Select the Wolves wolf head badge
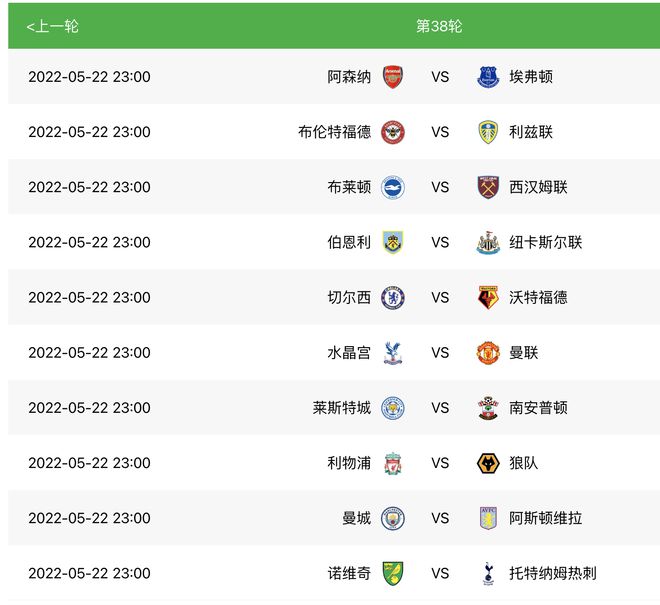This screenshot has width=660, height=605. click(488, 463)
